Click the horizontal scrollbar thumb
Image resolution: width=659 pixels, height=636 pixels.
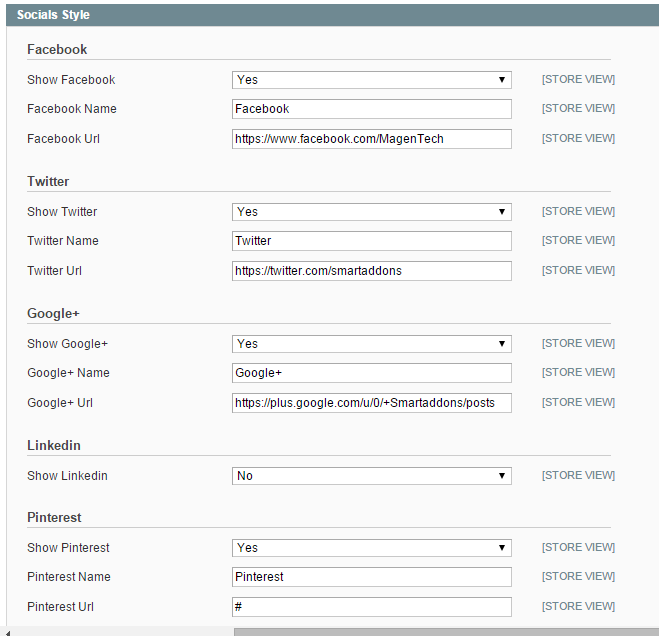(x=446, y=632)
